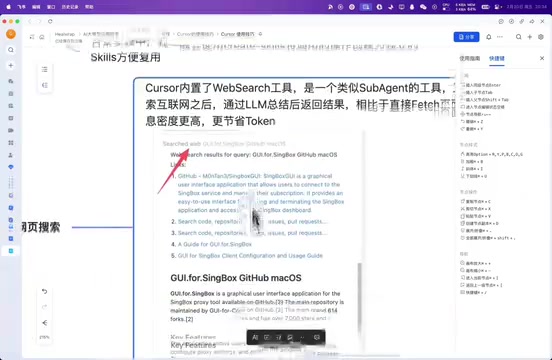Search in document via header magnifier icon
Image resolution: width=552 pixels, height=360 pixels.
(519, 37)
